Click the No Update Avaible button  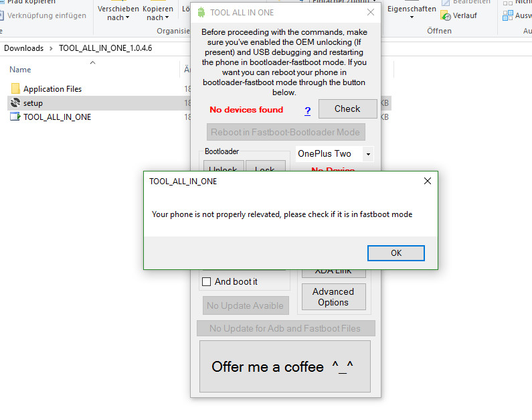[x=246, y=305]
